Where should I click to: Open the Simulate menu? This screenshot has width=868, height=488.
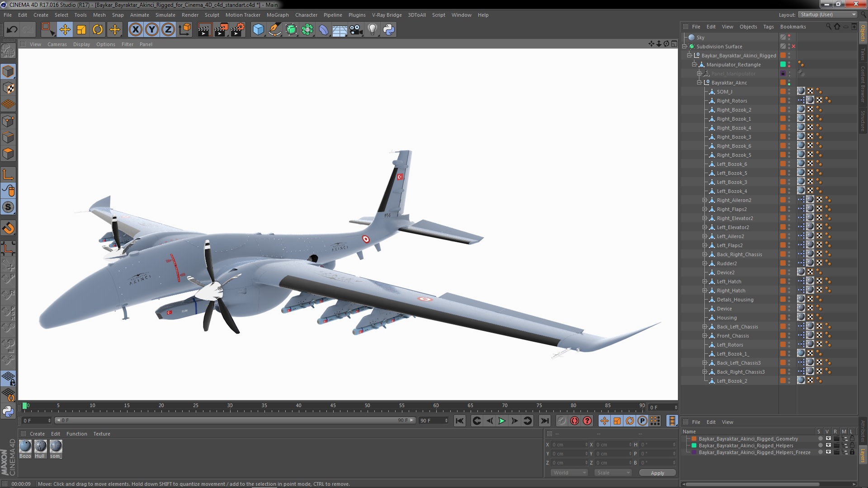165,15
